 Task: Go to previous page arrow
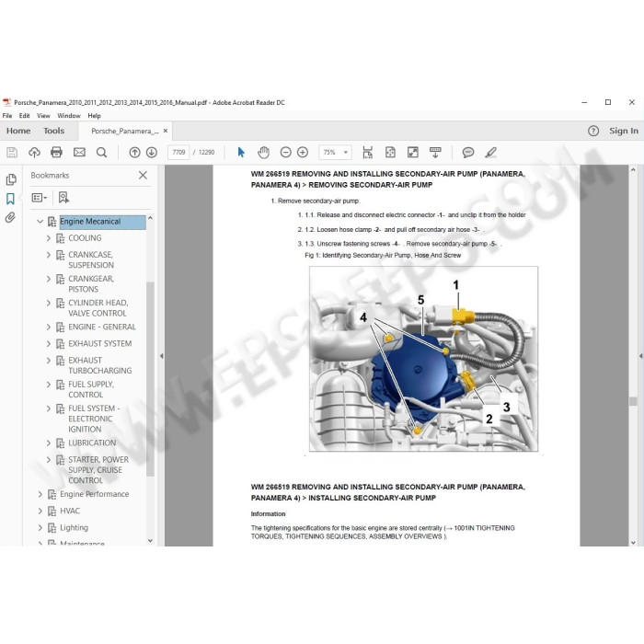click(x=134, y=153)
